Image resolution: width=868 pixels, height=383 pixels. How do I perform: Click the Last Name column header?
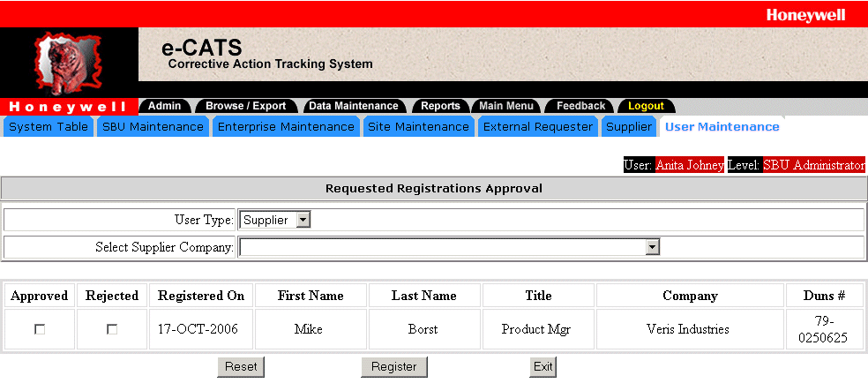(424, 296)
